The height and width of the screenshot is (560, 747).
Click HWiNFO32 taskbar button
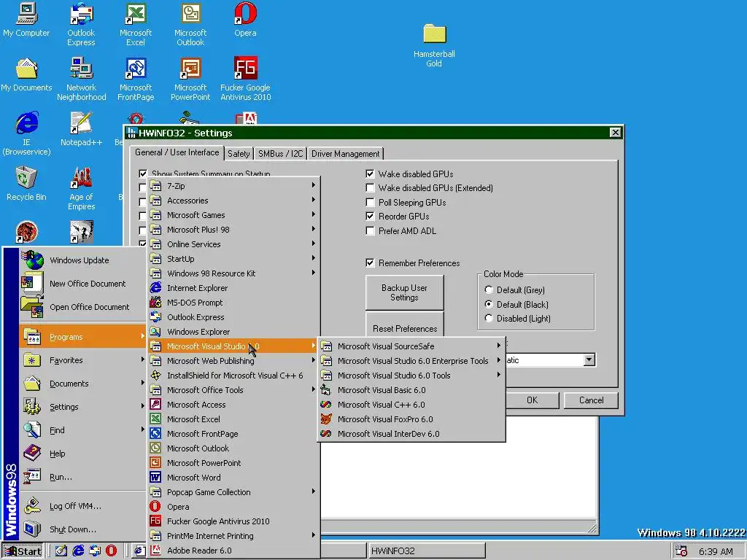pos(426,551)
